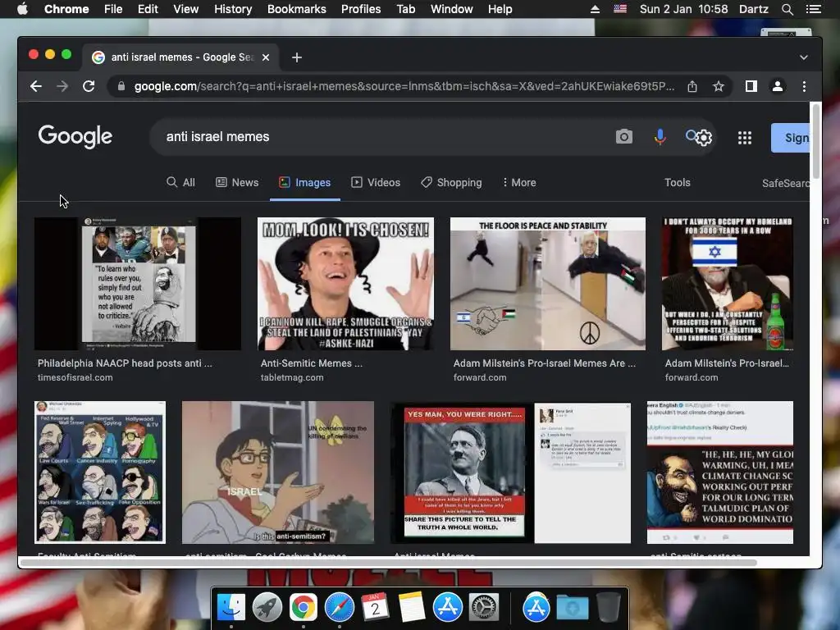Switch to the Videos results tab
The width and height of the screenshot is (840, 630).
[376, 183]
